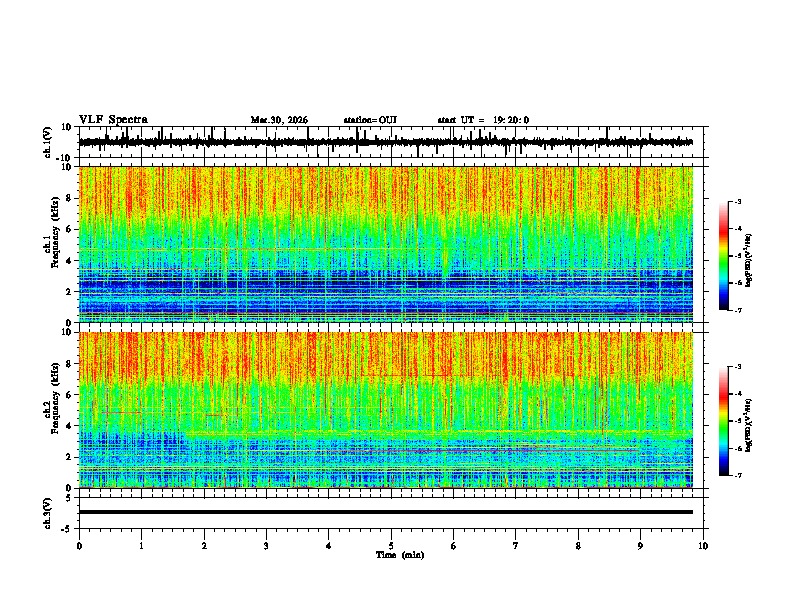Image resolution: width=792 pixels, height=612 pixels.
Task: Click the 'ch.1(V)' waveform axis label
Action: [48, 142]
